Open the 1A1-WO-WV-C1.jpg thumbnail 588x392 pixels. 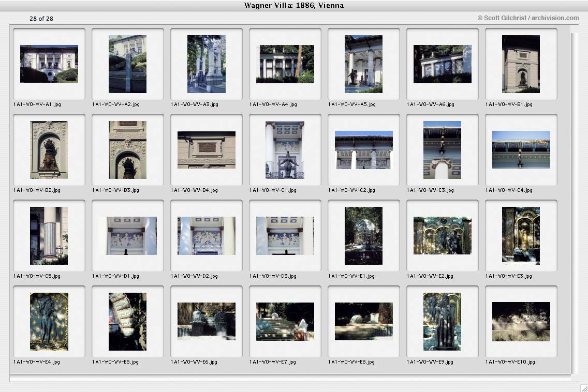[x=285, y=149]
